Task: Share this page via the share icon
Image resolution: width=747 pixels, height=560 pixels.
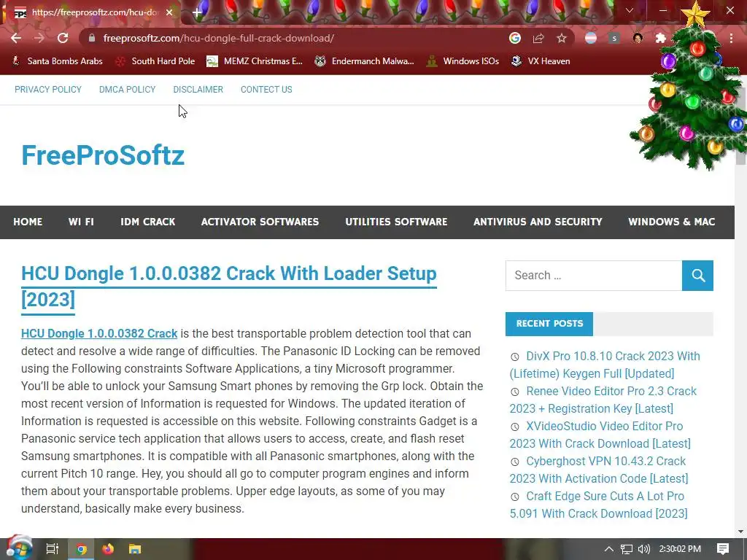Action: point(538,38)
